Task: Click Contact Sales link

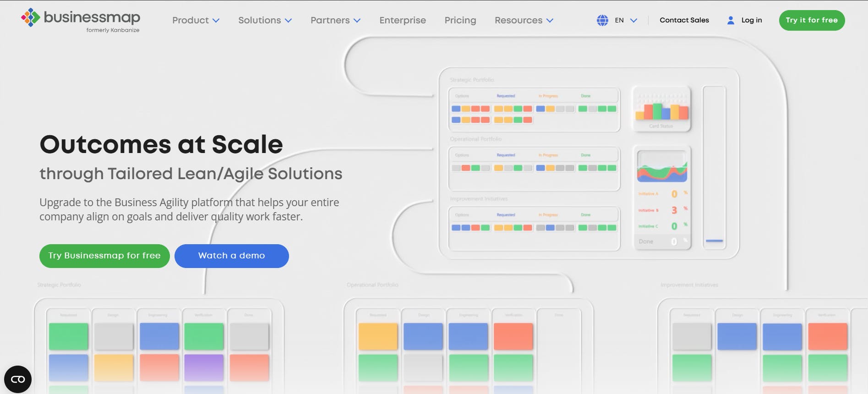Action: (x=684, y=20)
